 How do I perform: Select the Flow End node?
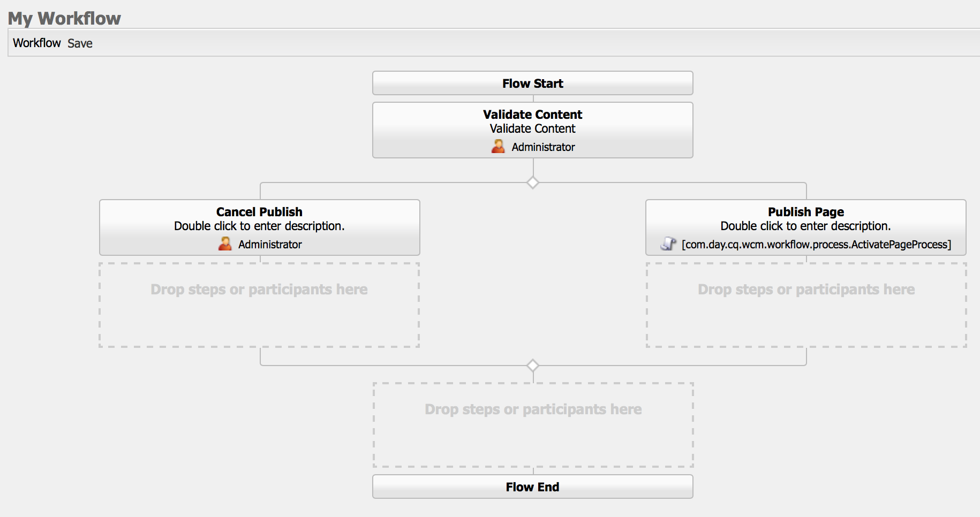coord(533,486)
